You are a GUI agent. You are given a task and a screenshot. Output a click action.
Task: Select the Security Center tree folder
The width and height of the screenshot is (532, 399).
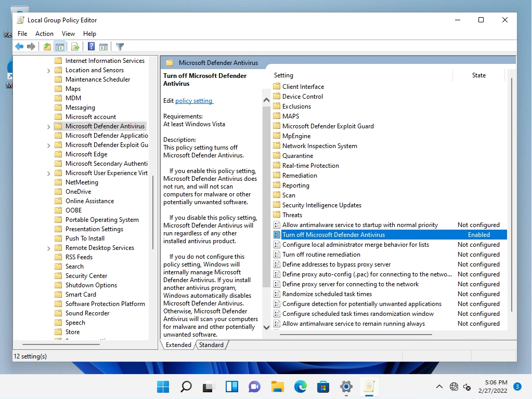pos(86,275)
